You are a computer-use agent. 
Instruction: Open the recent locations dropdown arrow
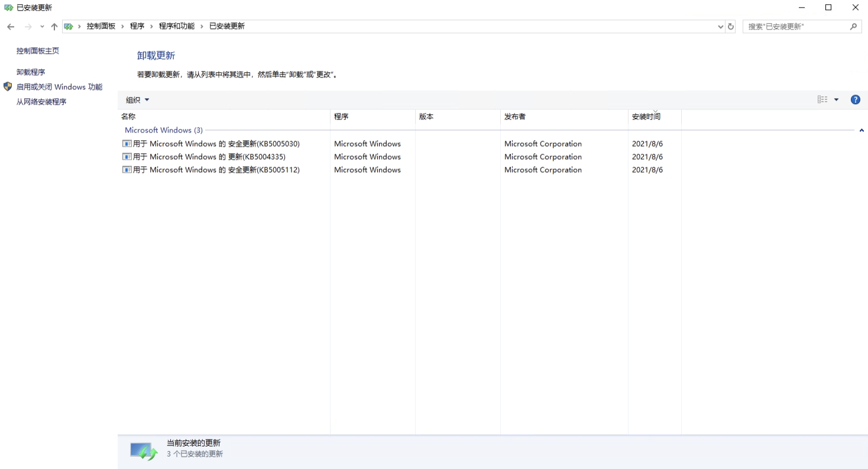(42, 27)
